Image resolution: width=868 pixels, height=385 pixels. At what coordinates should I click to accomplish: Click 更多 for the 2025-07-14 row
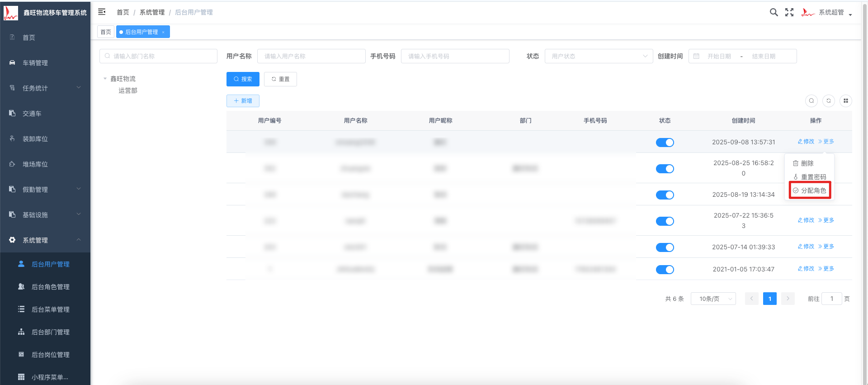tap(826, 247)
